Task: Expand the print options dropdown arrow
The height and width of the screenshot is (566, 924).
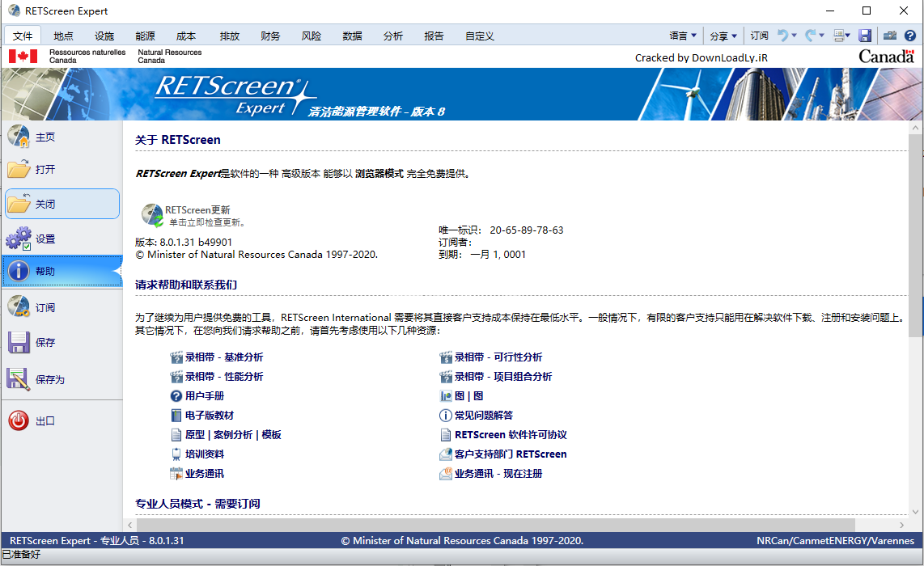Action: point(848,36)
